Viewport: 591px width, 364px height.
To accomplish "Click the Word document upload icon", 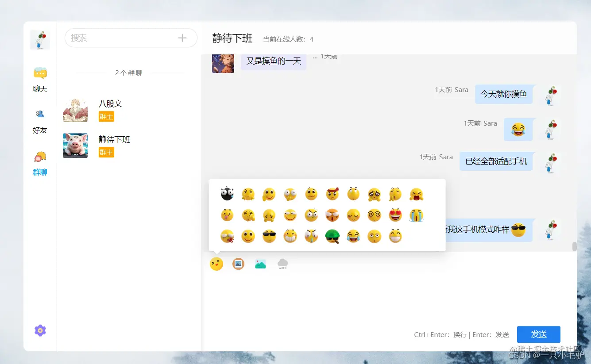I will [282, 263].
